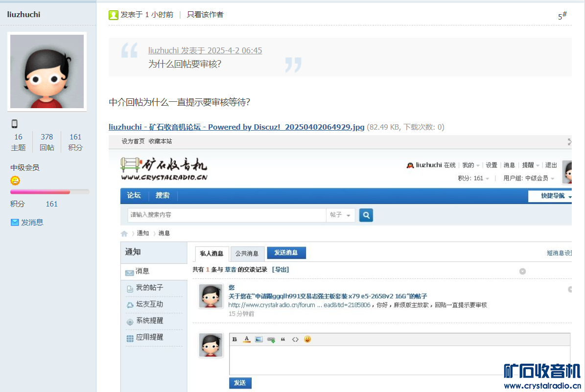Click the mobile phone icon under the avatar
The image size is (585, 392).
coord(15,124)
